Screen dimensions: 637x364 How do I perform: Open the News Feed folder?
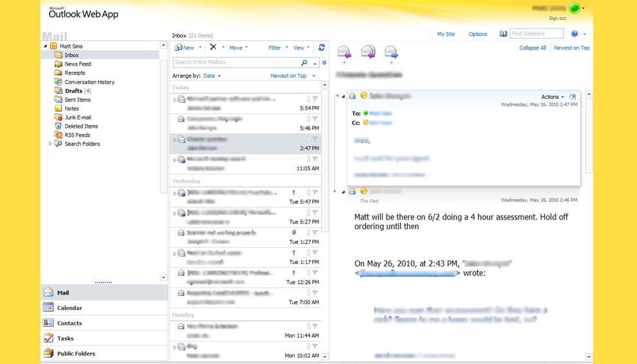(x=78, y=64)
